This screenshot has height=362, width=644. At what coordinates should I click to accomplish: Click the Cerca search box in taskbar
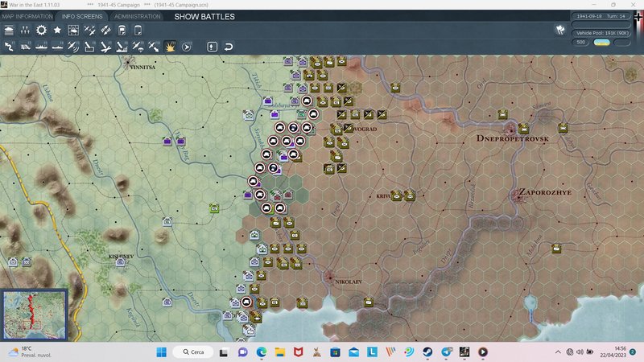(193, 352)
